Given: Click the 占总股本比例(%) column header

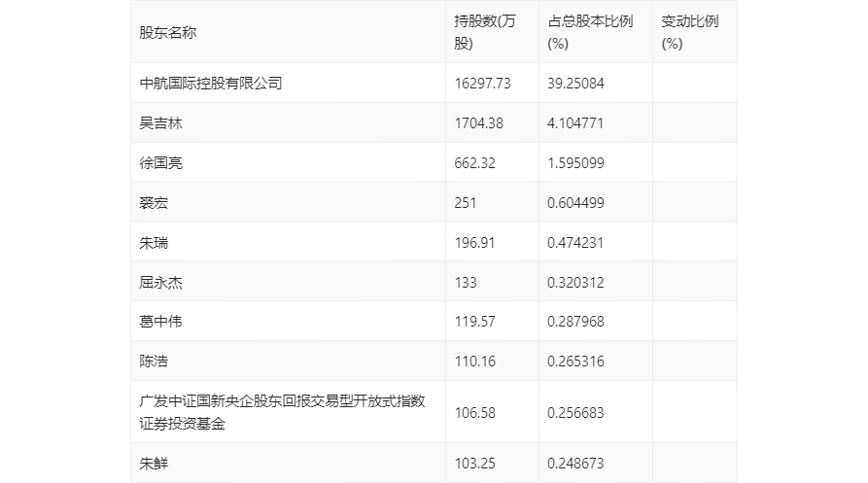Looking at the screenshot, I should pos(590,32).
